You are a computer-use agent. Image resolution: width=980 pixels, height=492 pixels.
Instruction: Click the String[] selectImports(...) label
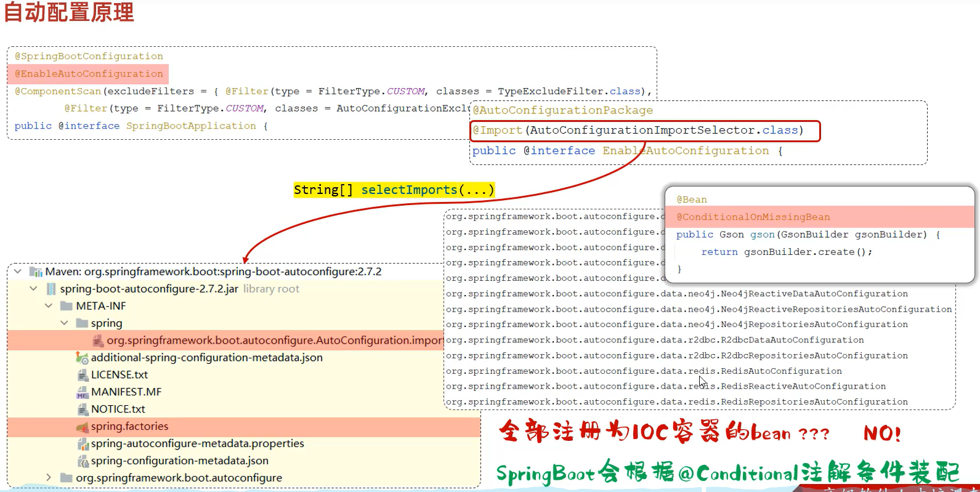[x=394, y=190]
